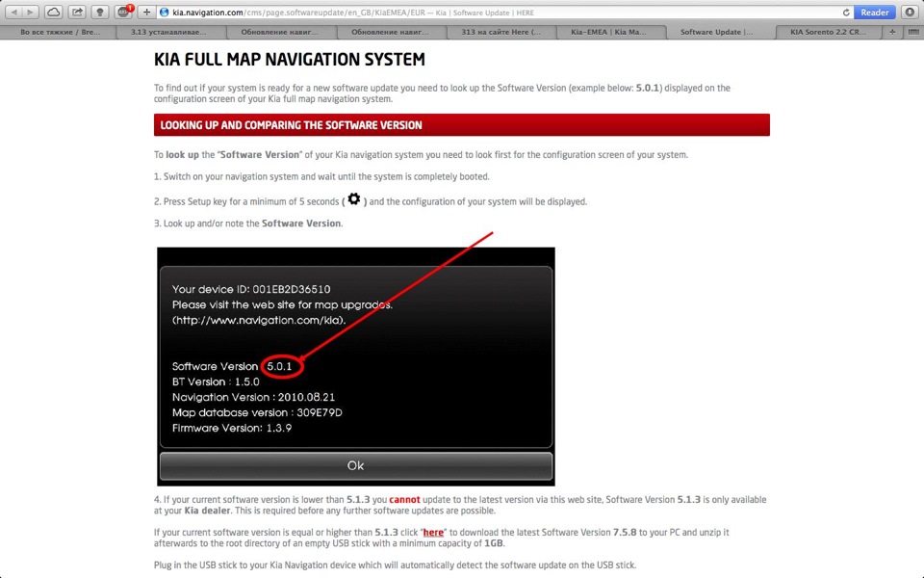Image resolution: width=924 pixels, height=578 pixels.
Task: Click the setup gear icon in step 2
Action: coord(353,199)
